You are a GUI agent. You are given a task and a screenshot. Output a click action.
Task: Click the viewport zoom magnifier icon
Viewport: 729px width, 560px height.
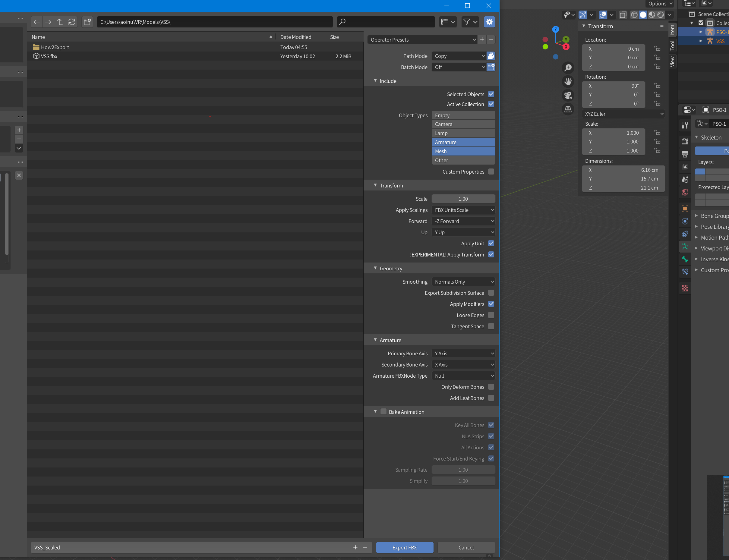pos(568,68)
